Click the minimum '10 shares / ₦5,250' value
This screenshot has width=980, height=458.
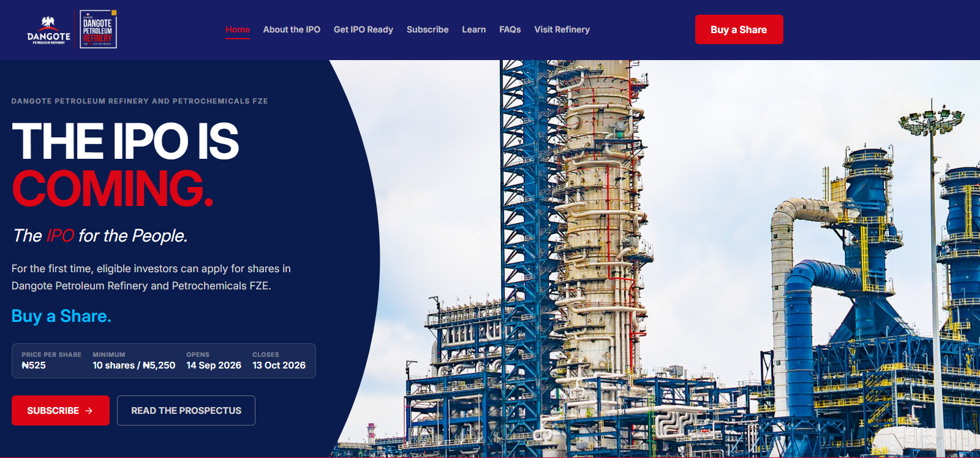tap(134, 365)
